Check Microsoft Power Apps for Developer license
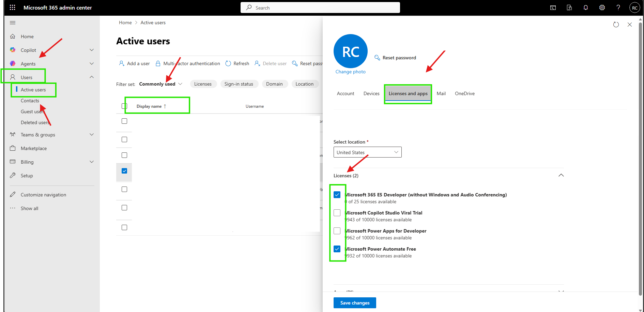Image resolution: width=644 pixels, height=312 pixels. 337,231
